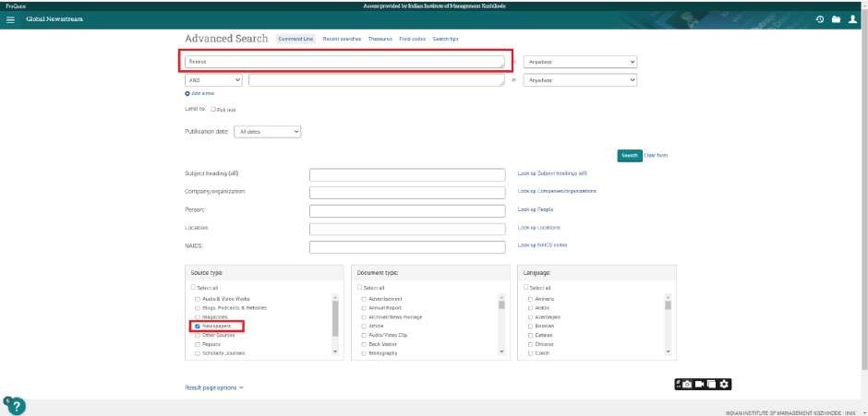Click the camera screenshot icon

(686, 384)
